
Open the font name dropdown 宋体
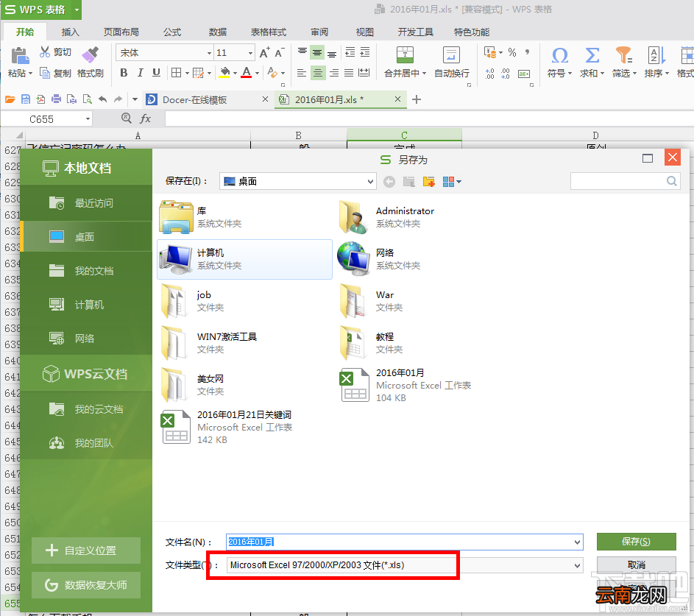(209, 53)
